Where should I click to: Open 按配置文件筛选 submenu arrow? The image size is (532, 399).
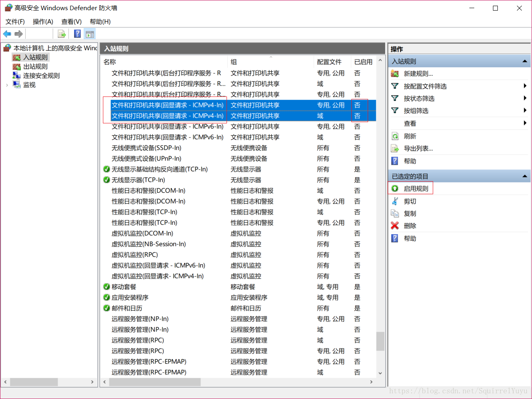coord(525,86)
